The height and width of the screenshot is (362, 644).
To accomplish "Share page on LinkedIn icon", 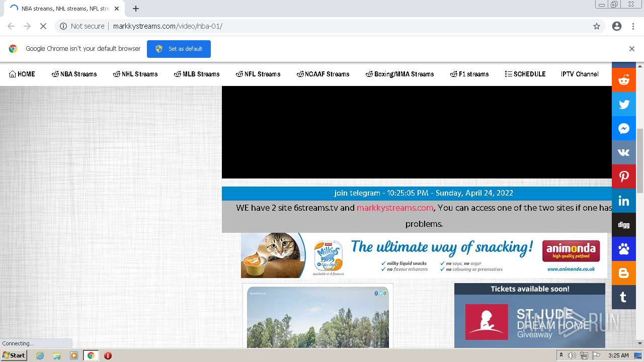I will click(x=624, y=201).
